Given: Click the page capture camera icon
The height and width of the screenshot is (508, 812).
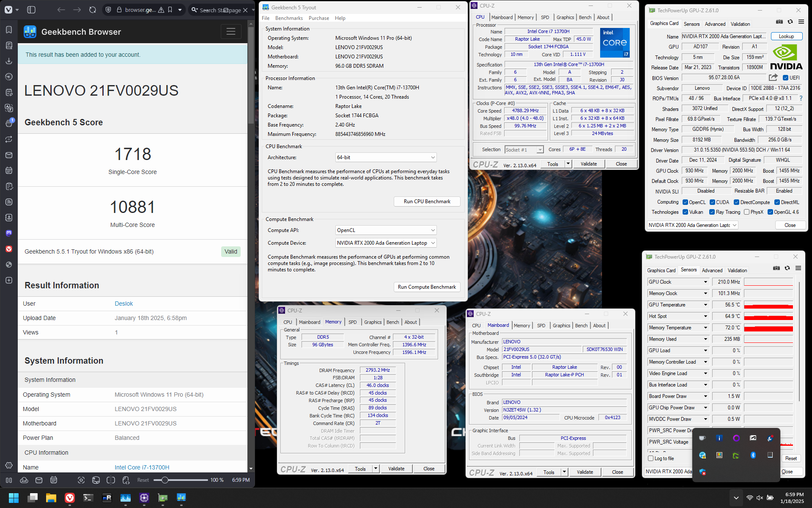Looking at the screenshot, I should (x=81, y=480).
